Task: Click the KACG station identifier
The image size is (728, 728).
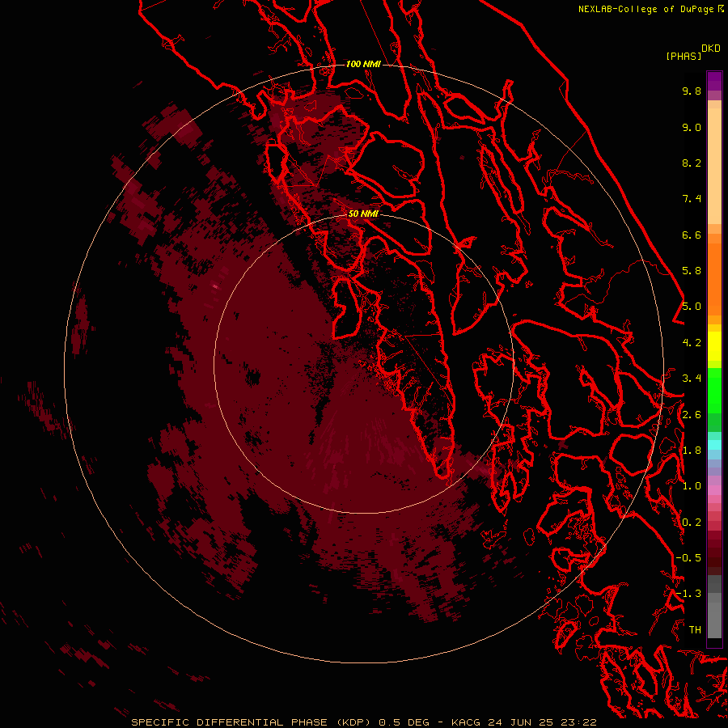Action: click(x=467, y=722)
